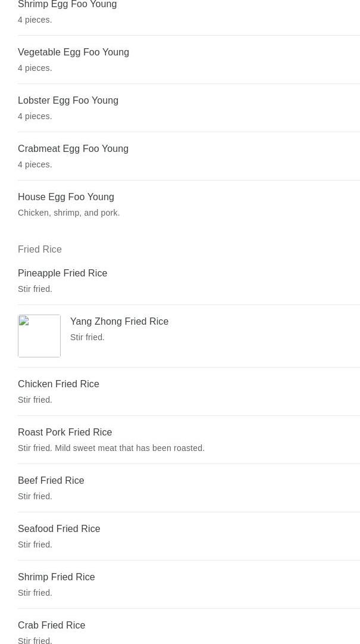The width and height of the screenshot is (360, 644).
Task: Select Shrimp Egg Foo Young item
Action: click(67, 5)
